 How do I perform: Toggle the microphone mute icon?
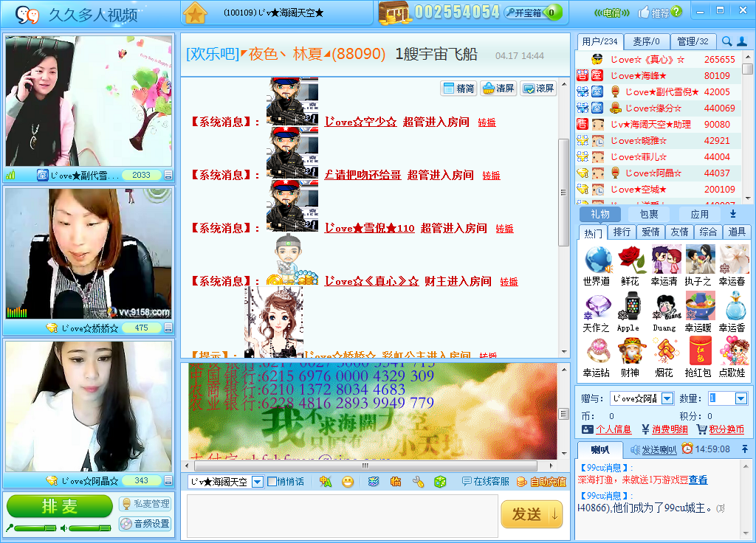click(x=10, y=528)
